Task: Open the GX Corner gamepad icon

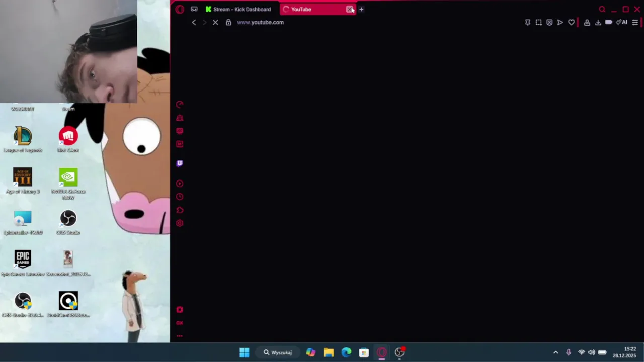Action: click(x=194, y=9)
